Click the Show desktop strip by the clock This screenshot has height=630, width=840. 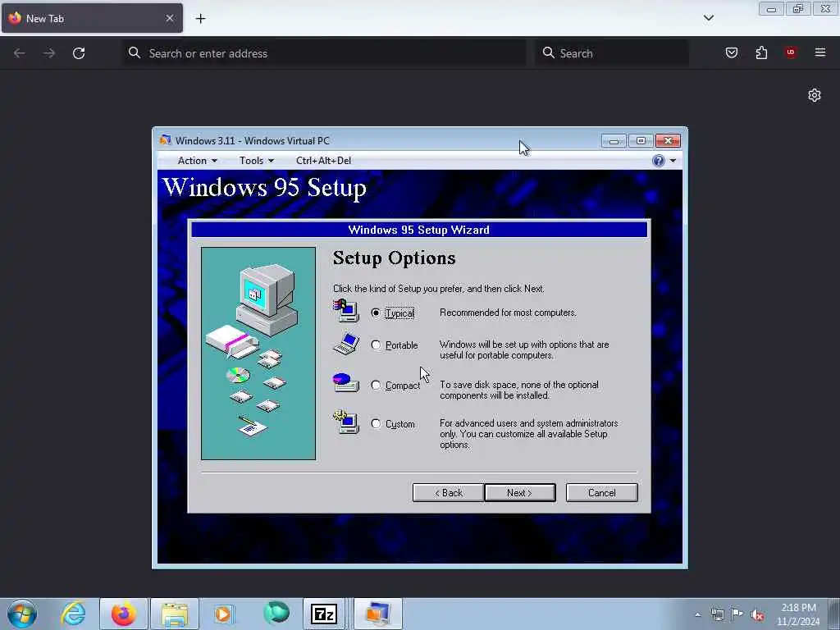click(835, 614)
